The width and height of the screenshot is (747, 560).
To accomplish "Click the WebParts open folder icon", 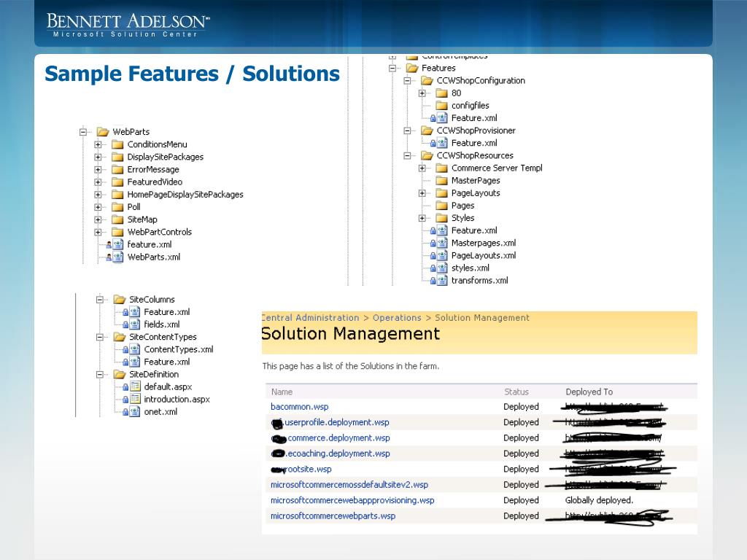I will pyautogui.click(x=103, y=132).
